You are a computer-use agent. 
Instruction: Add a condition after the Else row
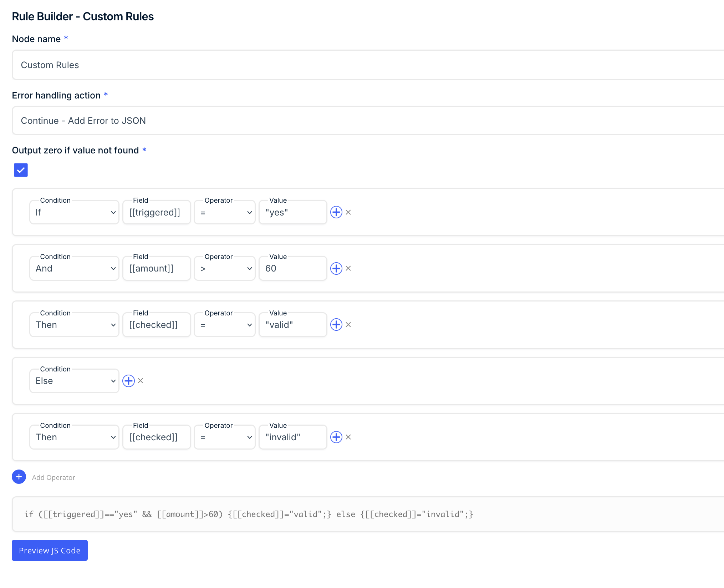point(128,381)
